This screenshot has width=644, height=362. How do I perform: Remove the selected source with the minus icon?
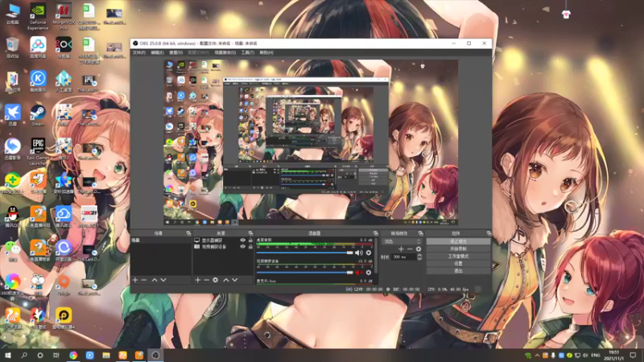coord(206,280)
